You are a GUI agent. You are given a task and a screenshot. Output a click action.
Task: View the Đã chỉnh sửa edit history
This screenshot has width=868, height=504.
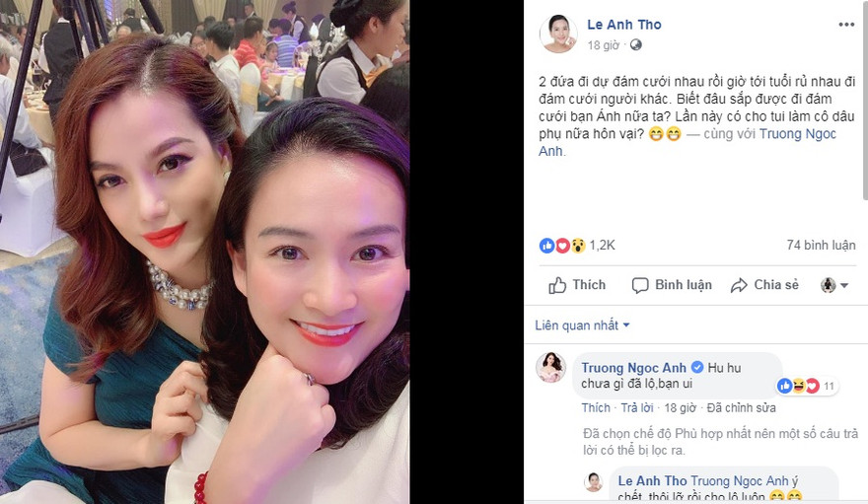[741, 407]
